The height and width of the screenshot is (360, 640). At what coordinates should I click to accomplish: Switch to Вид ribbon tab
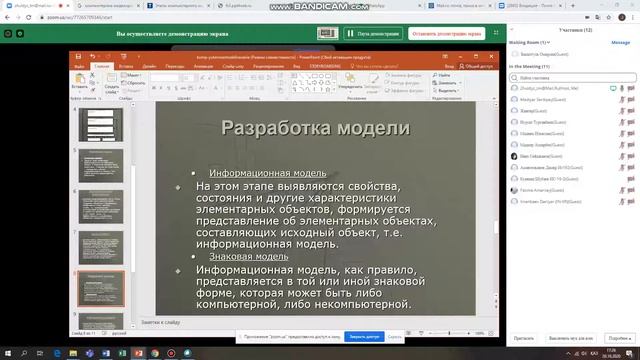coord(297,66)
